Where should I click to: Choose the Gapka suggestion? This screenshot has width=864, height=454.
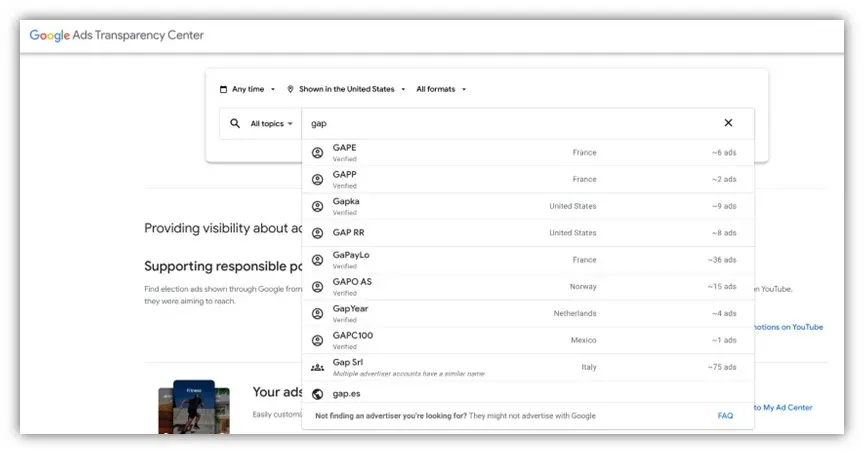tap(528, 206)
